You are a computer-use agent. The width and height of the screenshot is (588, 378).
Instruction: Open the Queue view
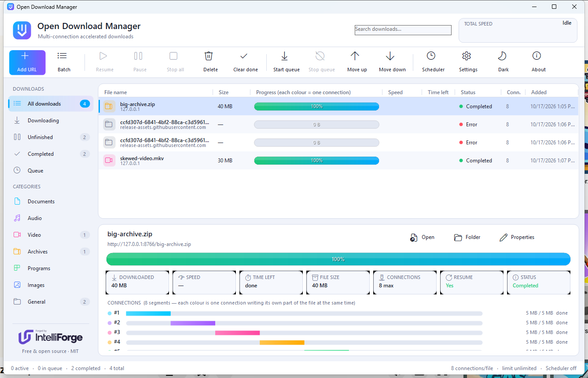[51, 171]
